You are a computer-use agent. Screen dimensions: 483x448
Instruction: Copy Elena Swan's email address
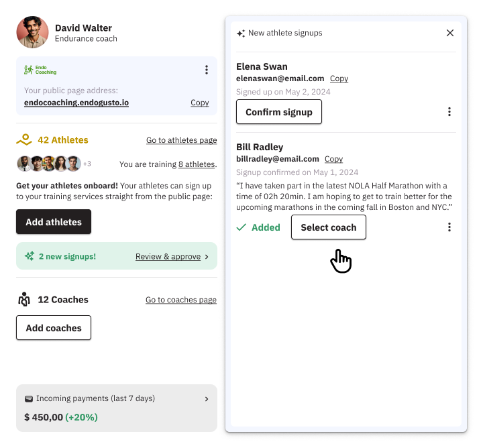339,78
